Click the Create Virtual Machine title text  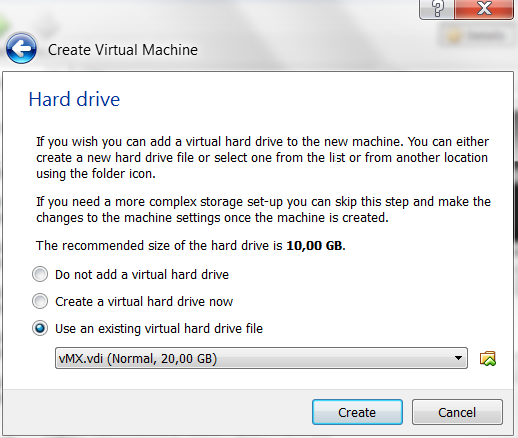[x=123, y=50]
